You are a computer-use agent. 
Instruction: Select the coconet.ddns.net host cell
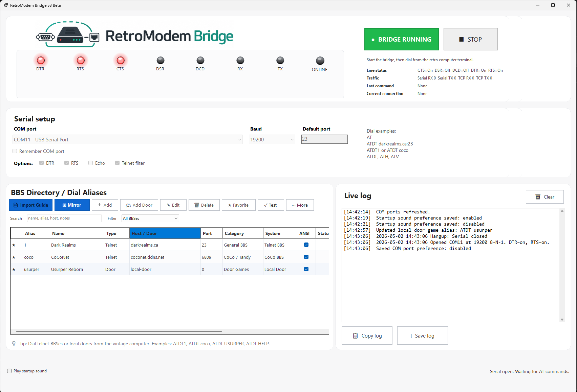[x=165, y=257]
